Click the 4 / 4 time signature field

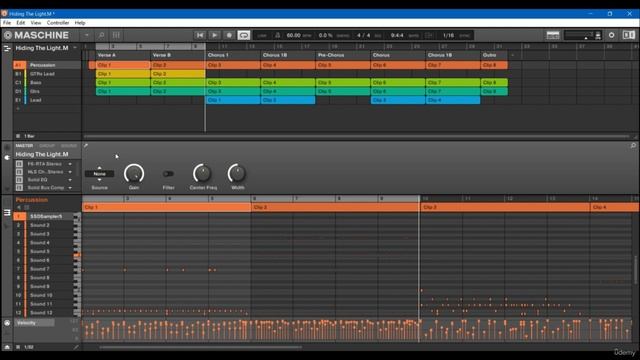pos(363,36)
